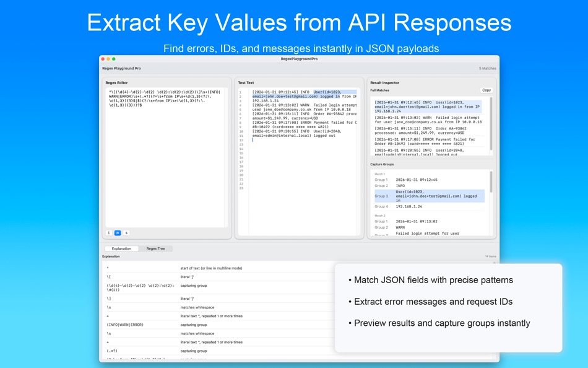Select the (INFO|WARN|ERROR) capturing group row
The width and height of the screenshot is (588, 368).
coord(219,325)
